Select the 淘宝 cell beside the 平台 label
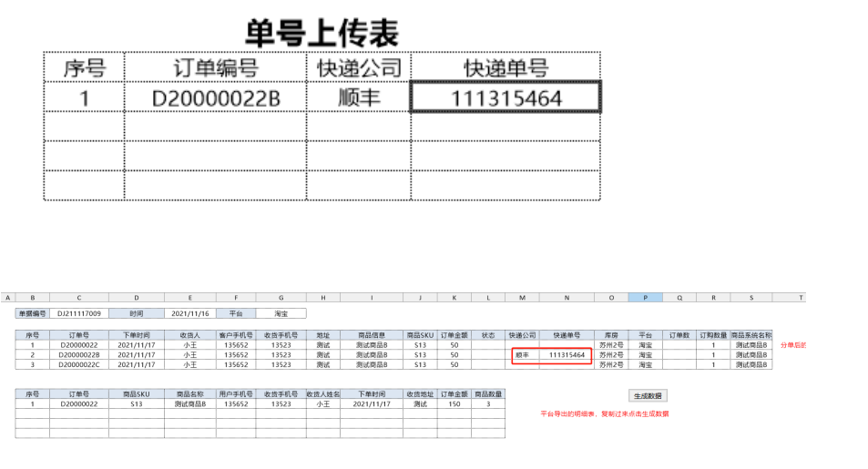868x469 pixels. pos(281,313)
